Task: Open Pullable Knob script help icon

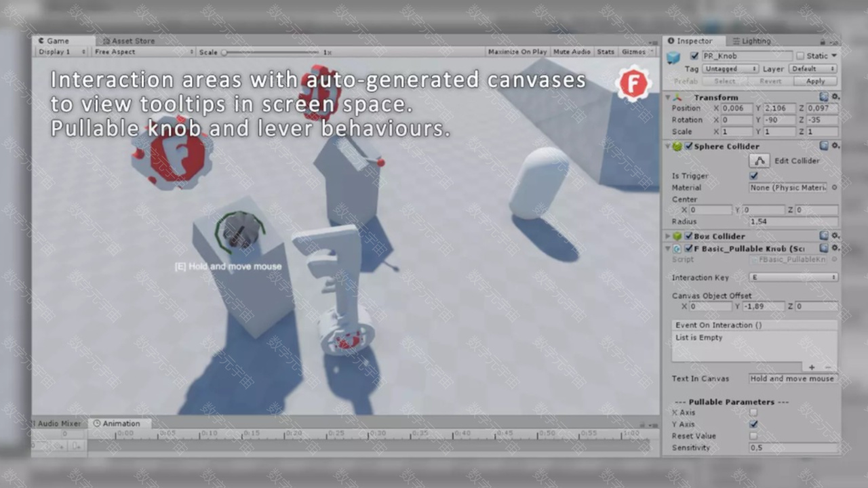Action: [823, 249]
